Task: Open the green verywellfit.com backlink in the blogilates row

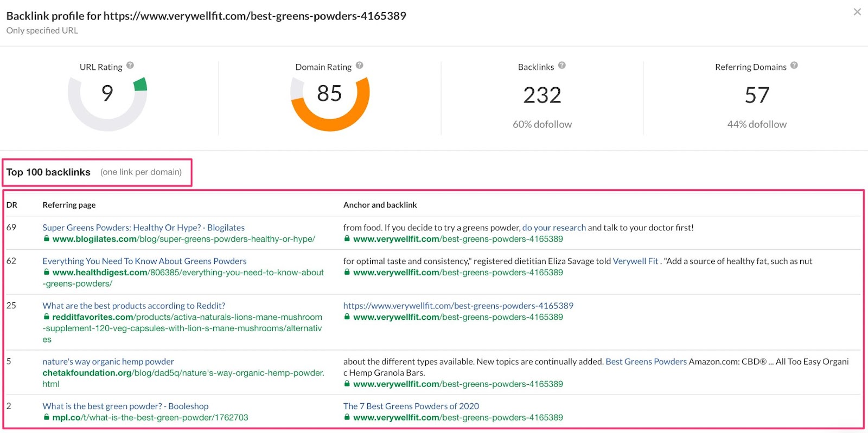Action: pos(458,239)
